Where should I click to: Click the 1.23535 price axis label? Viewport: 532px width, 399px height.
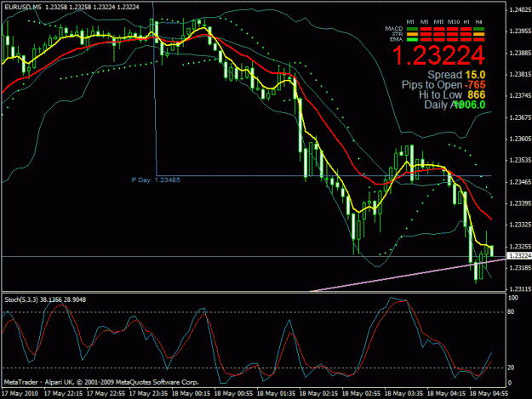pyautogui.click(x=520, y=160)
